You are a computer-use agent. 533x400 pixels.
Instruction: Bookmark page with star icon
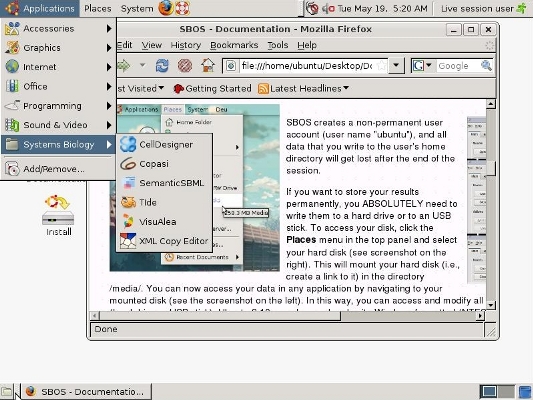click(382, 66)
